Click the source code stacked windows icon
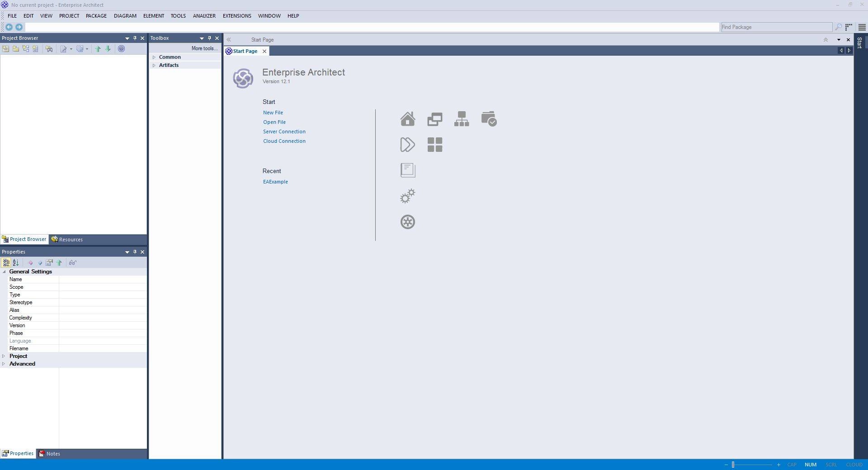The width and height of the screenshot is (868, 470). 80,49
